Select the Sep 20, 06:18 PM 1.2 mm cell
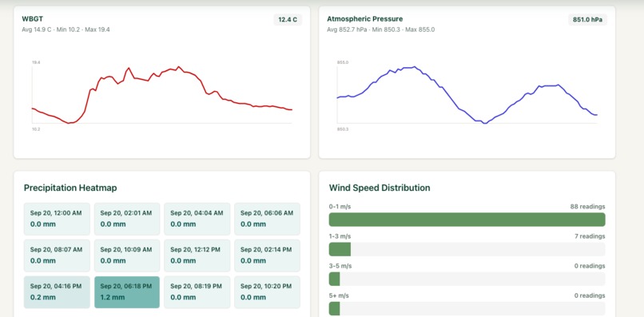 tap(127, 292)
